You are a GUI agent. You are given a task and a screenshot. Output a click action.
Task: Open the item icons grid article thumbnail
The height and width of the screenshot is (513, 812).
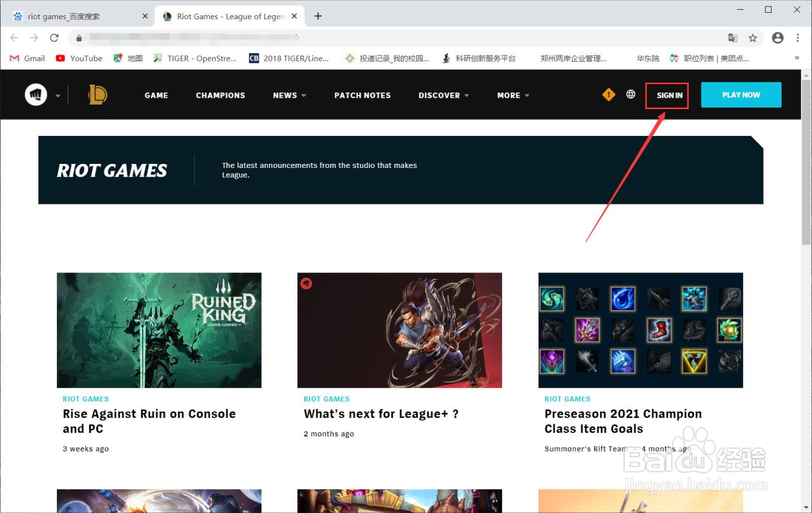[x=640, y=330]
